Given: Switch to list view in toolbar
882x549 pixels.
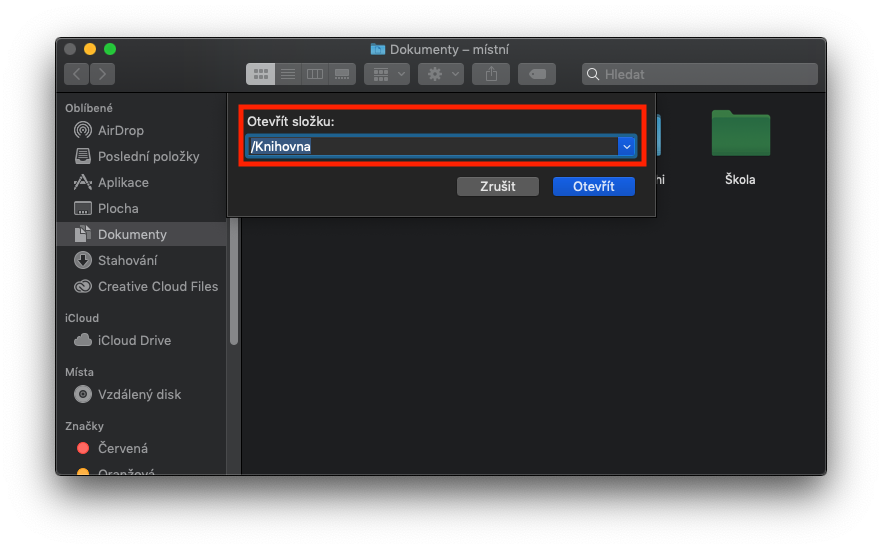Looking at the screenshot, I should 288,74.
